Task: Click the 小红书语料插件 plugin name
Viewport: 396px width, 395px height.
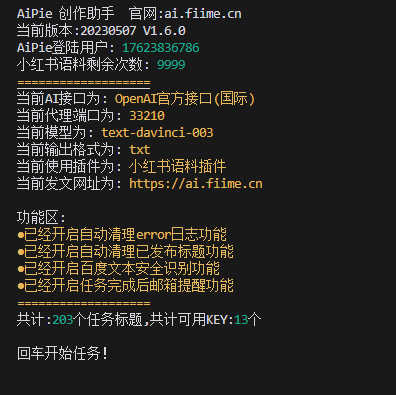Action: 178,167
